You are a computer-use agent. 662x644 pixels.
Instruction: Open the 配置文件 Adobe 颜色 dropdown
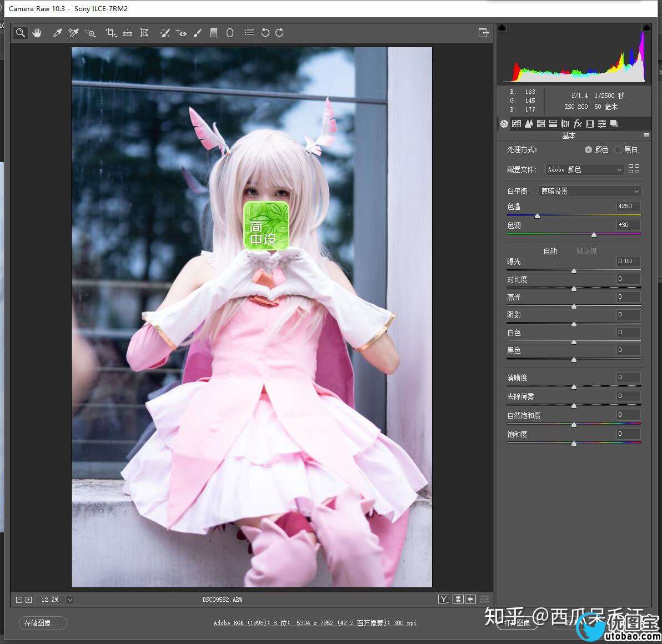585,170
